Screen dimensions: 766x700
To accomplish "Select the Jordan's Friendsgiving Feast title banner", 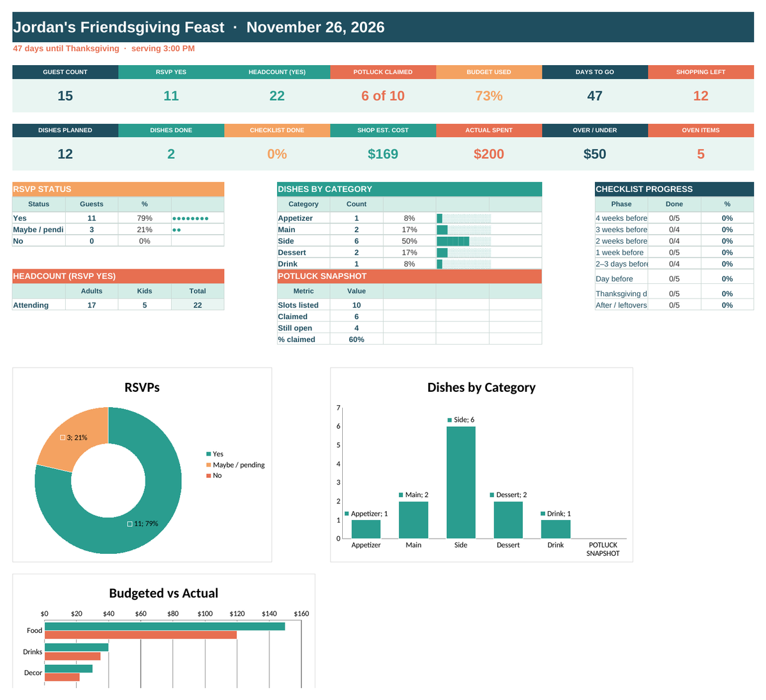I will tap(383, 27).
